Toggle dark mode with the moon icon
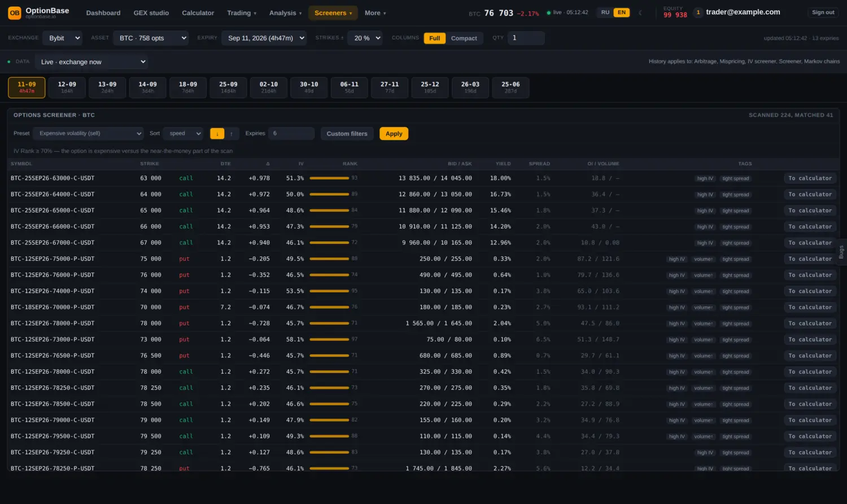 (640, 12)
